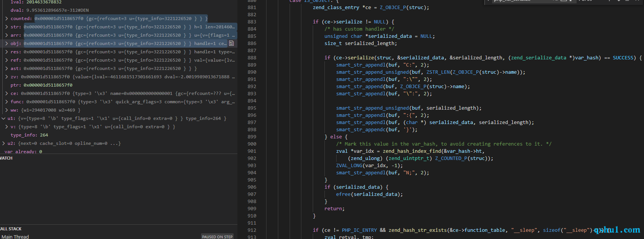The height and width of the screenshot is (239, 644).
Task: Expand the ref variable
Action: point(6,60)
